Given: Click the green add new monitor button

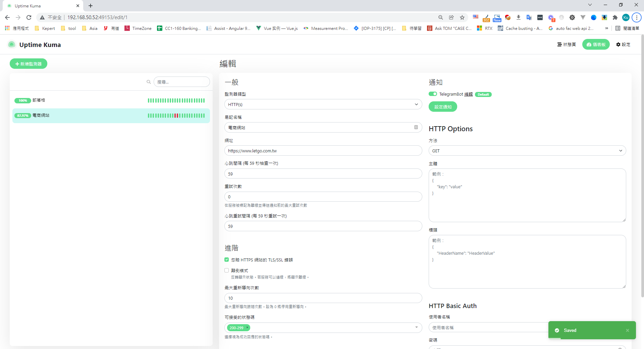Looking at the screenshot, I should [29, 64].
